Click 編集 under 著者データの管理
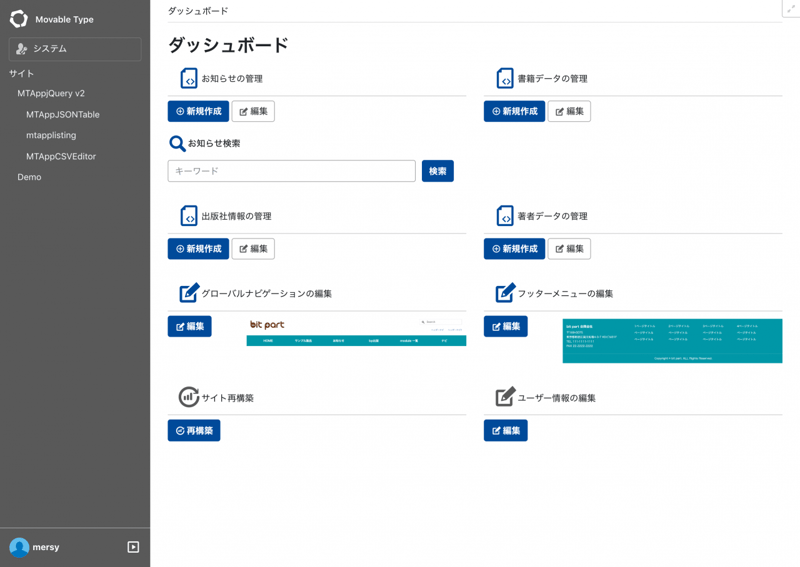 pos(569,249)
